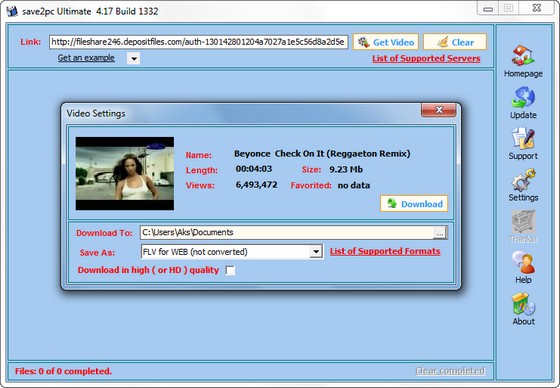Viewport: 560px width, 388px height.
Task: Enable Download in high (or HD) quality checkbox
Action: pyautogui.click(x=230, y=270)
